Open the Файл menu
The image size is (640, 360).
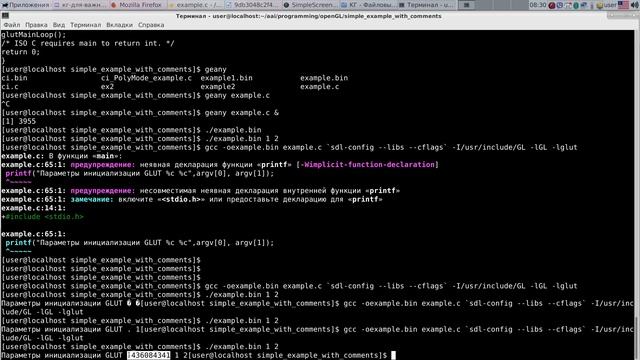tap(12, 25)
